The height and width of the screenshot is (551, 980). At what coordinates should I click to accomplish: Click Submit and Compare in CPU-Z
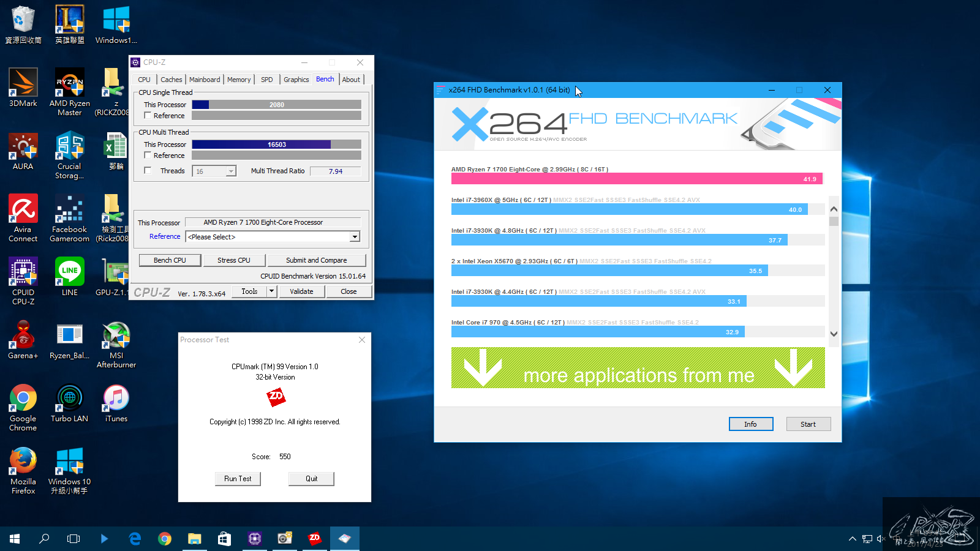317,260
